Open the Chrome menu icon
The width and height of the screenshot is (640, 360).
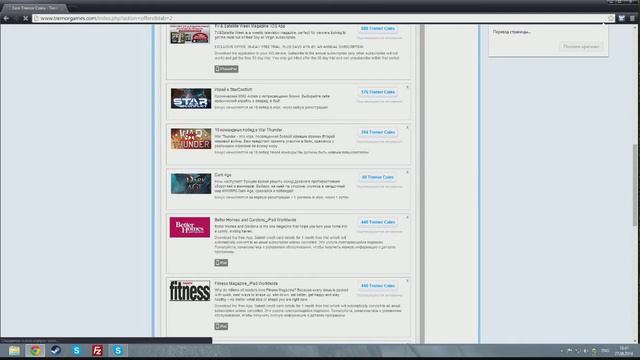tap(632, 18)
